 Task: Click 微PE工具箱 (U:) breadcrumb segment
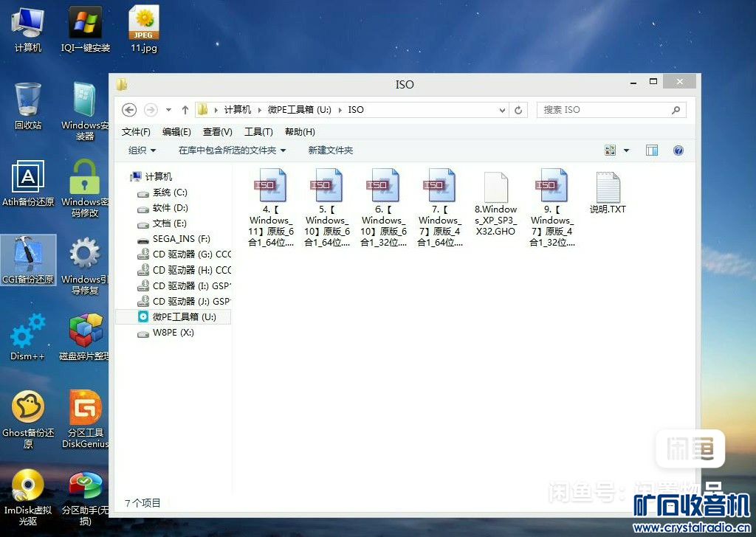(300, 110)
